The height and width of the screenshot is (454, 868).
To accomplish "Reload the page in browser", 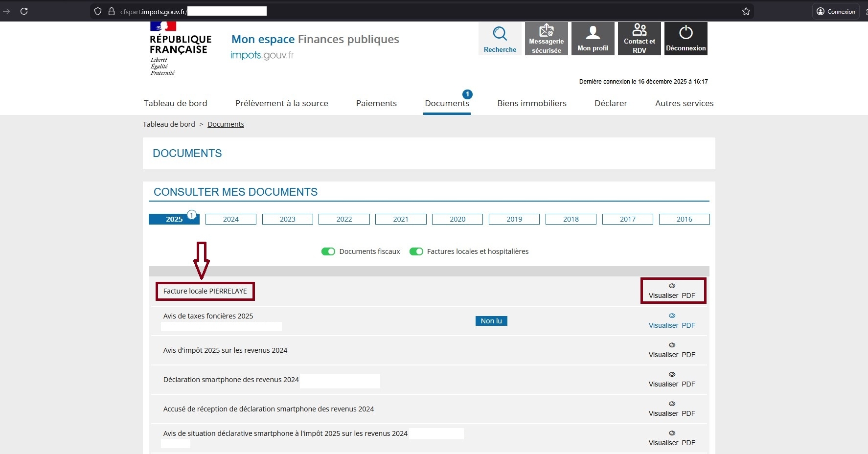I will tap(24, 11).
